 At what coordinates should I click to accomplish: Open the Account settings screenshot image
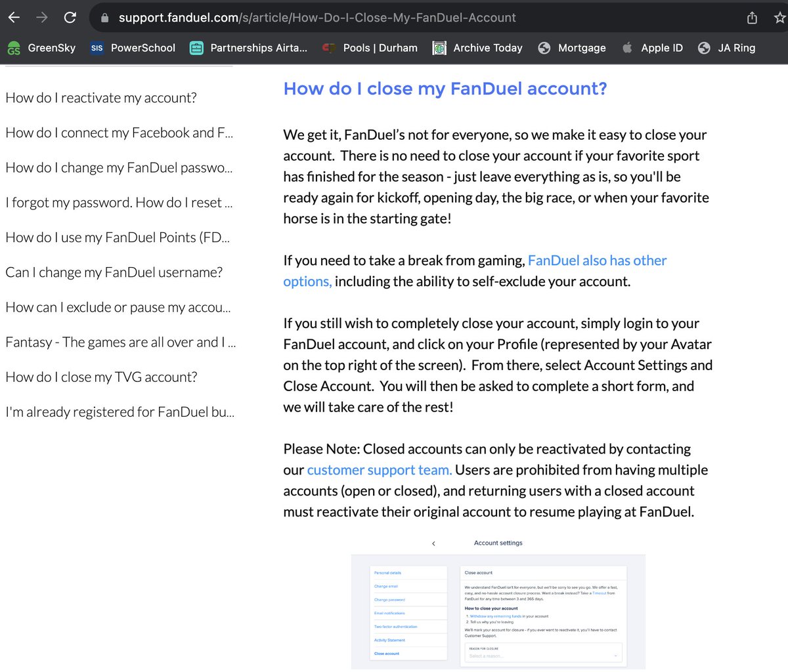498,603
